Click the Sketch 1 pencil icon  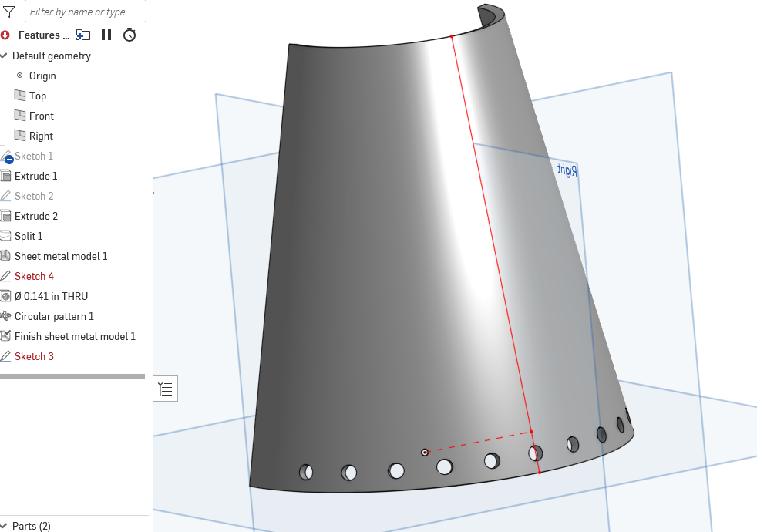[x=6, y=157]
